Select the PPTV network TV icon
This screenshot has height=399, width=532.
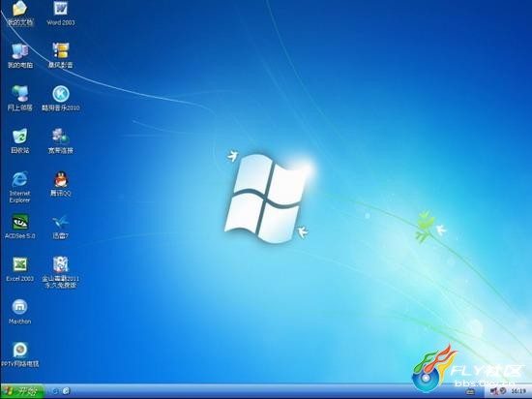pyautogui.click(x=20, y=354)
